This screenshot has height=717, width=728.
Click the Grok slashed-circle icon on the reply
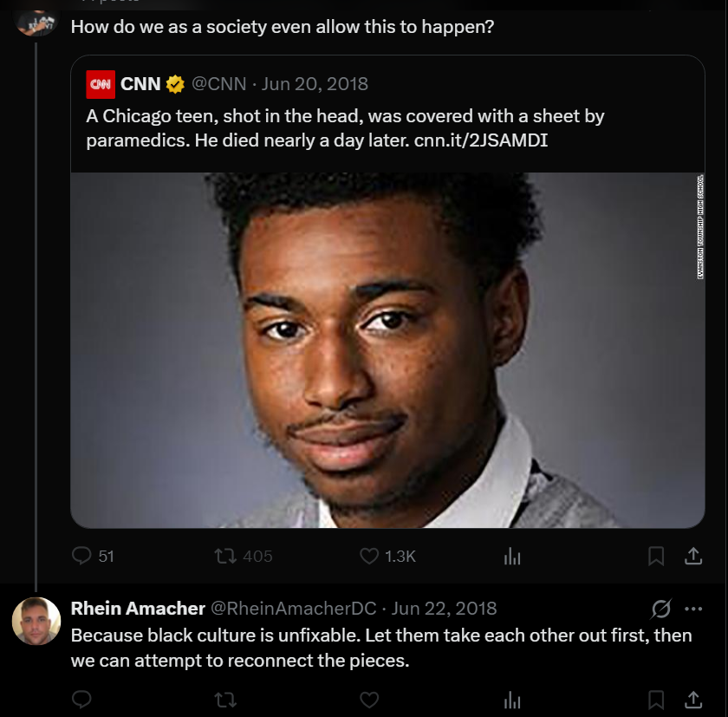click(x=660, y=609)
